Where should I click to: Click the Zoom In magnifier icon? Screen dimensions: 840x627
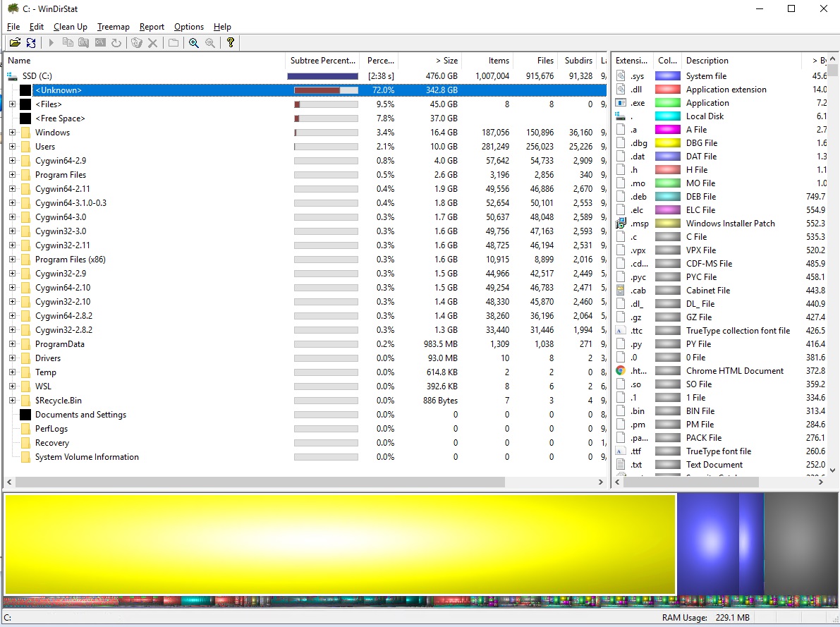point(193,42)
